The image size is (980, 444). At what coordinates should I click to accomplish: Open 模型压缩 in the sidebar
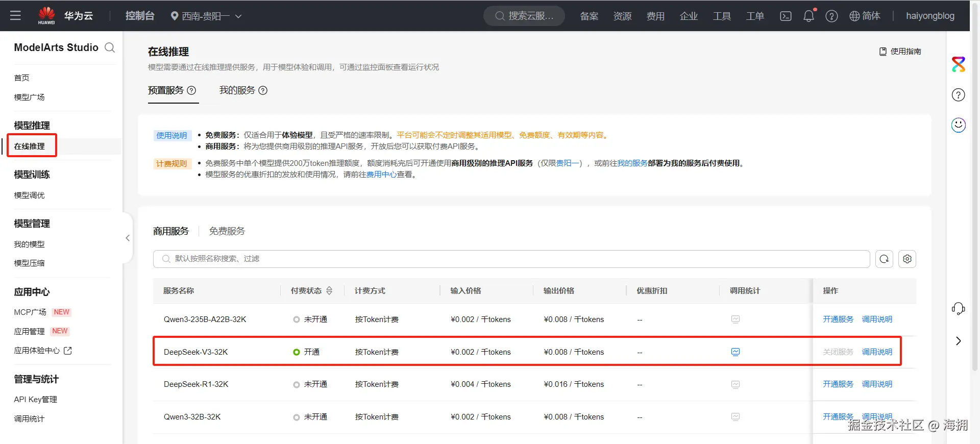[29, 263]
